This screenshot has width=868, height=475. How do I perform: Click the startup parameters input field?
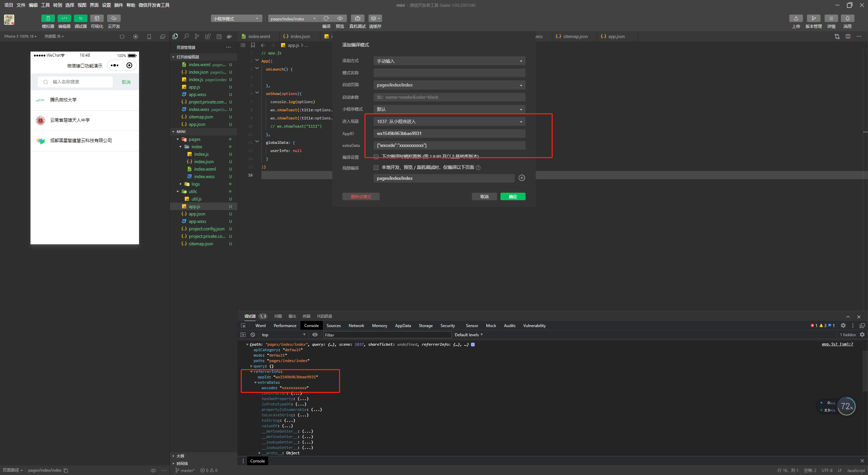(449, 97)
